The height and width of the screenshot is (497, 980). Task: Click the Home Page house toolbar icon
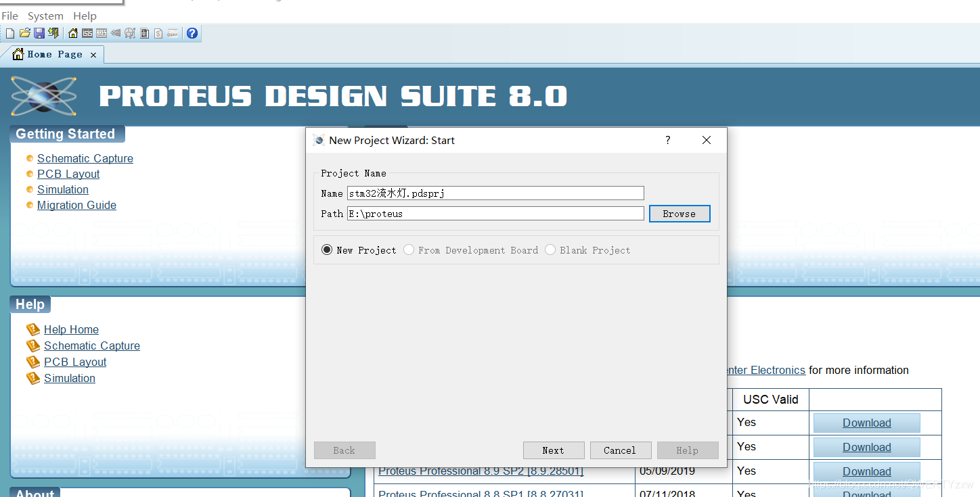click(73, 33)
